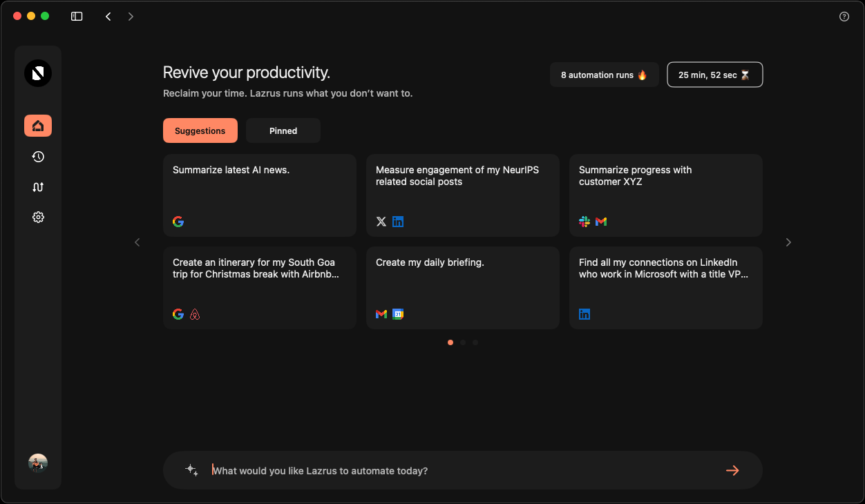Go back using toolbar back arrow
The image size is (865, 504).
point(108,17)
